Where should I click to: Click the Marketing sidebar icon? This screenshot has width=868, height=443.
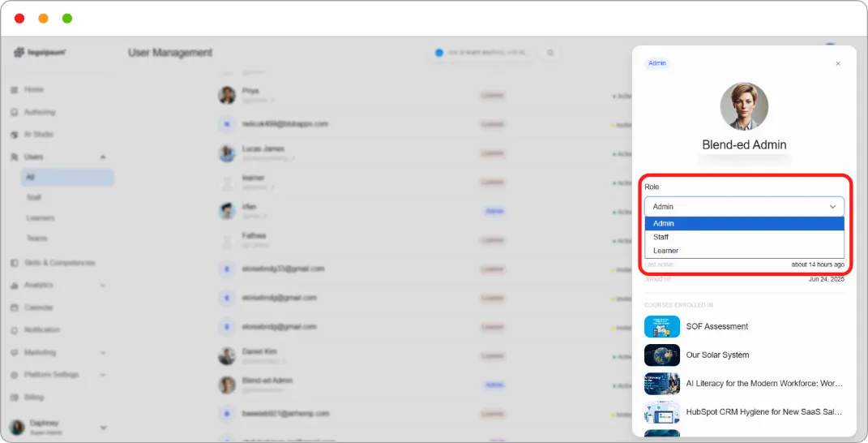15,353
